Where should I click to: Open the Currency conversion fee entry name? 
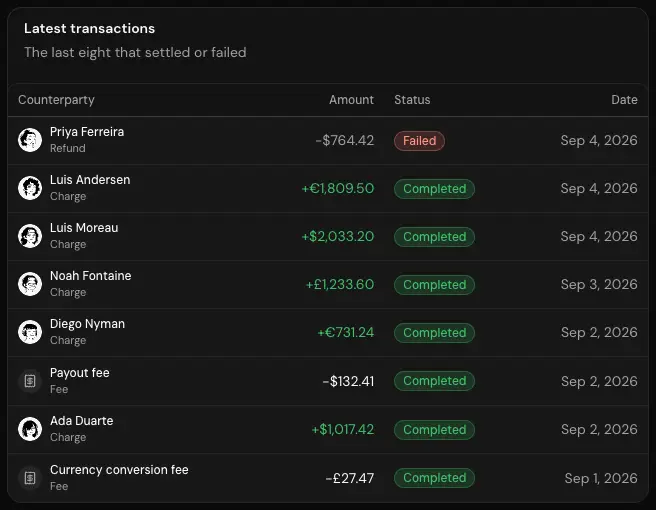point(119,470)
